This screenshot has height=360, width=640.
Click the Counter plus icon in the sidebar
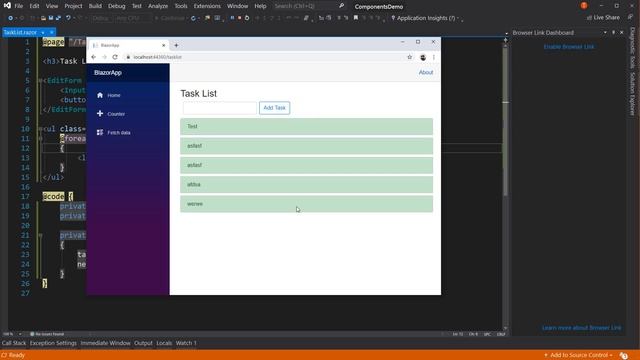[100, 113]
